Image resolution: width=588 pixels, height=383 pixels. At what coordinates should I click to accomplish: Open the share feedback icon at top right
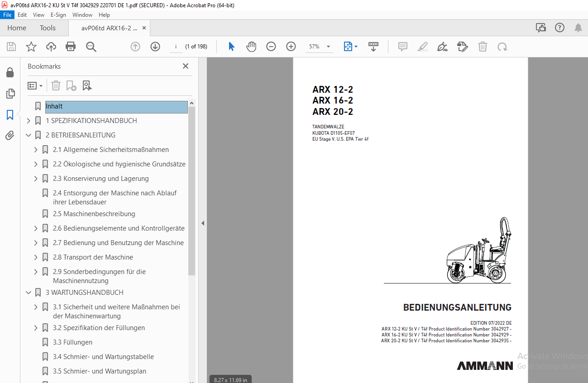541,28
